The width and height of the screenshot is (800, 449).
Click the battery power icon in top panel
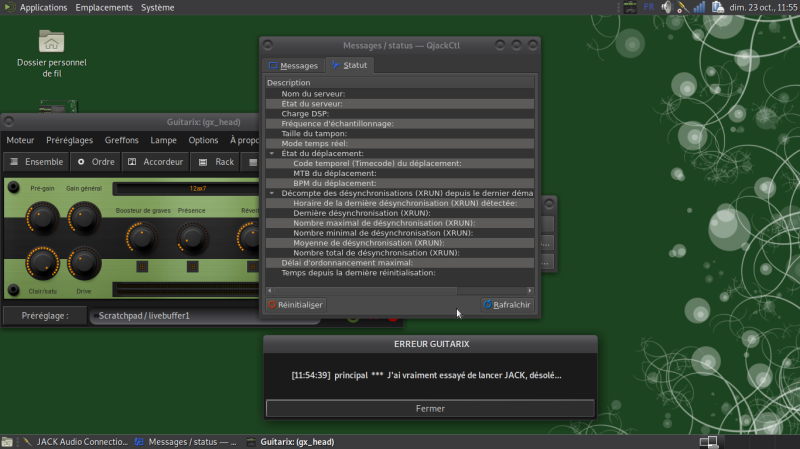[x=717, y=7]
